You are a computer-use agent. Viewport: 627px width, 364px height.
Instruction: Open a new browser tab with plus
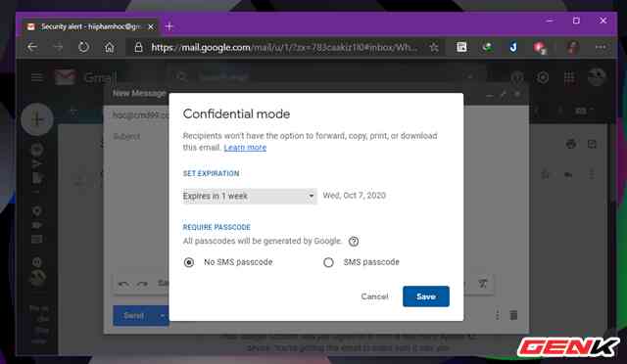[x=169, y=26]
